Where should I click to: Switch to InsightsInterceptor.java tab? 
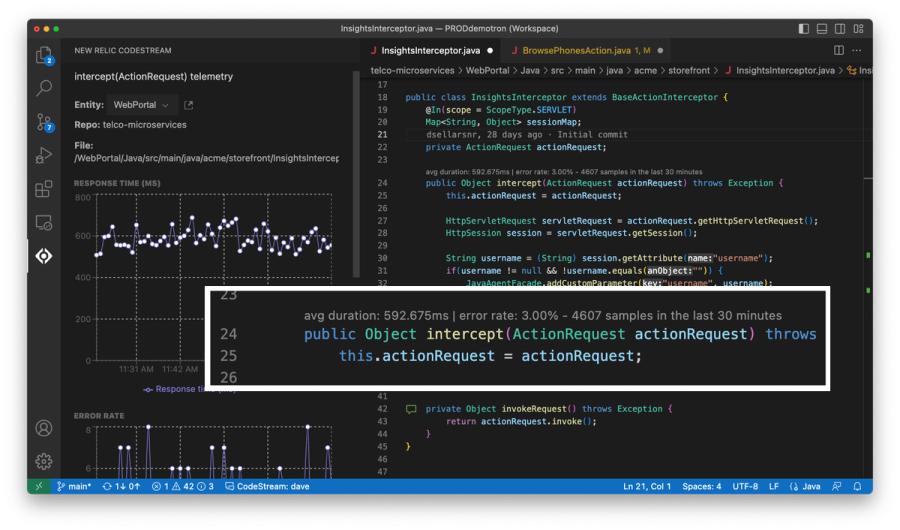[431, 51]
